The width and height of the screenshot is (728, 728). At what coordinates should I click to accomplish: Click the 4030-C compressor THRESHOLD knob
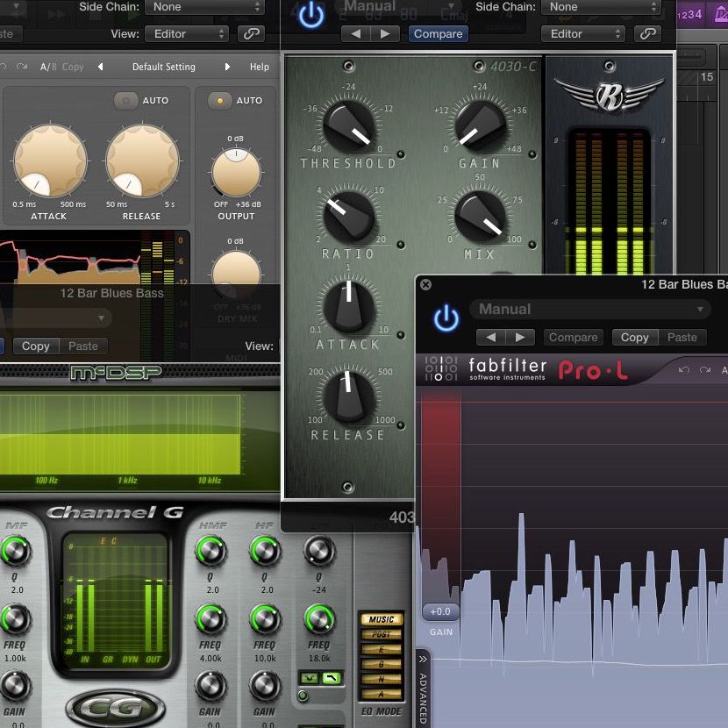tap(349, 127)
